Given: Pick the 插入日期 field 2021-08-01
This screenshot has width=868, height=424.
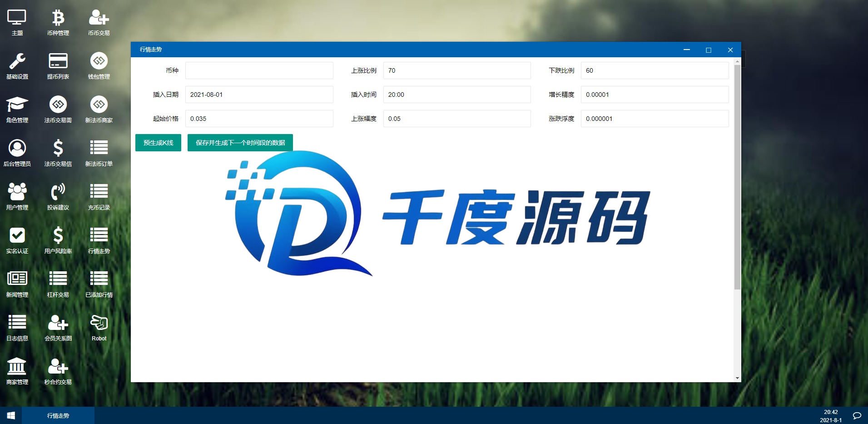Looking at the screenshot, I should click(x=259, y=95).
